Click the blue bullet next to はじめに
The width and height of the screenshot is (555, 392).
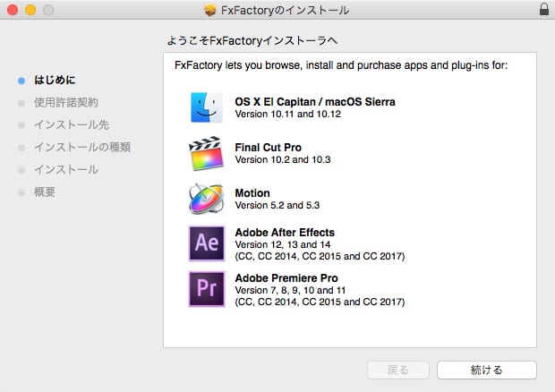coord(21,81)
